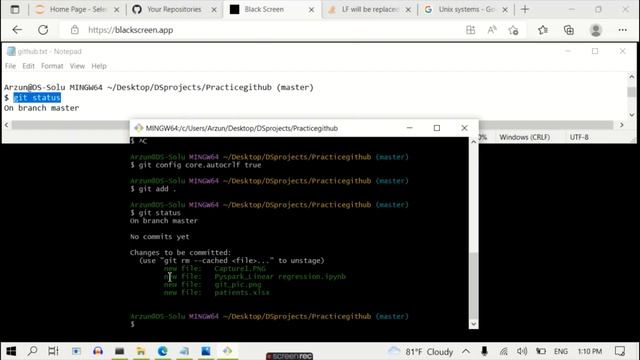640x360 pixels.
Task: Open the volume speaker tray icon
Action: point(522,351)
